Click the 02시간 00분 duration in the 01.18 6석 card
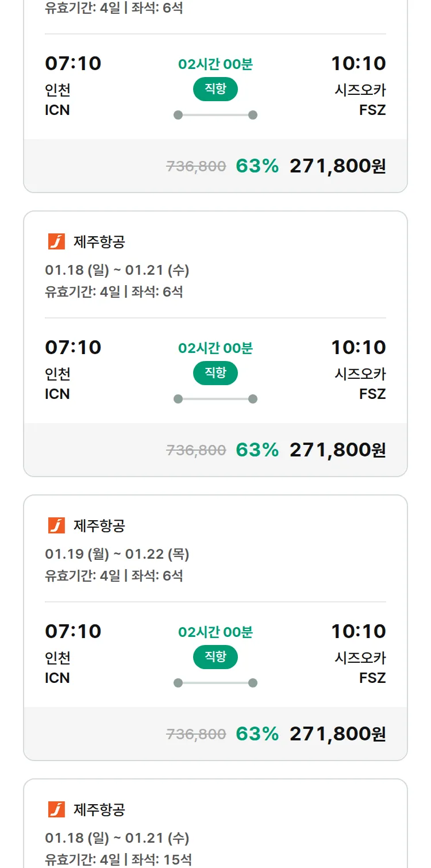 pos(215,348)
